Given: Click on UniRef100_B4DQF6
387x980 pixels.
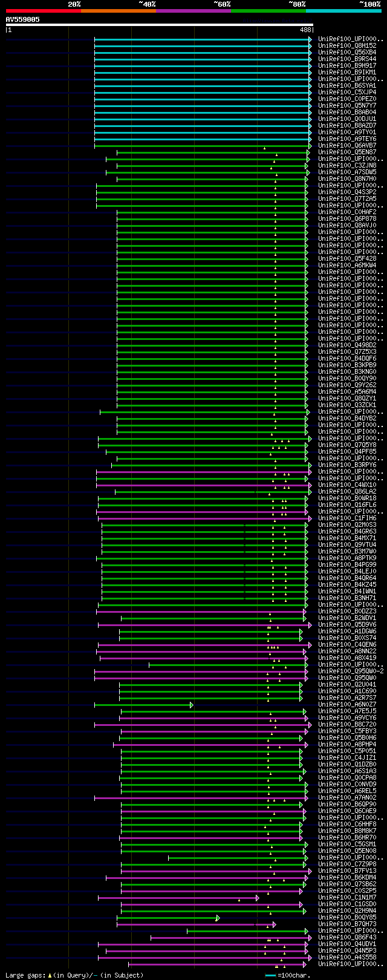Looking at the screenshot, I should [347, 358].
